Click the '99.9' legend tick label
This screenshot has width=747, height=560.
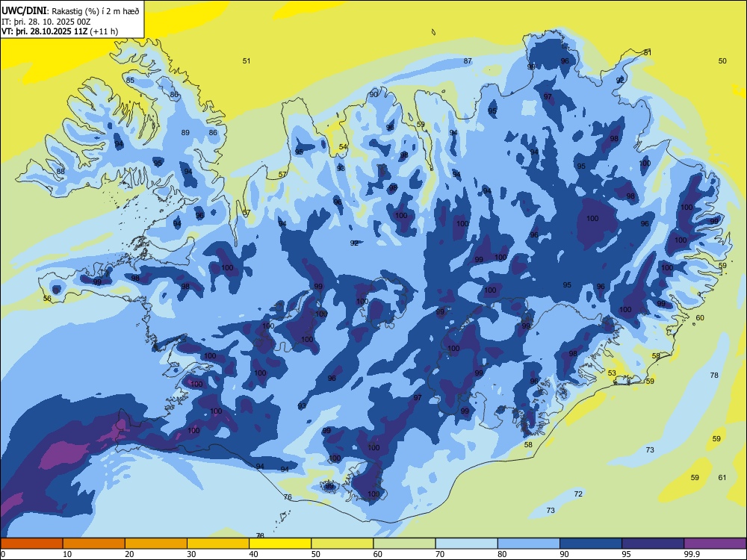point(692,554)
